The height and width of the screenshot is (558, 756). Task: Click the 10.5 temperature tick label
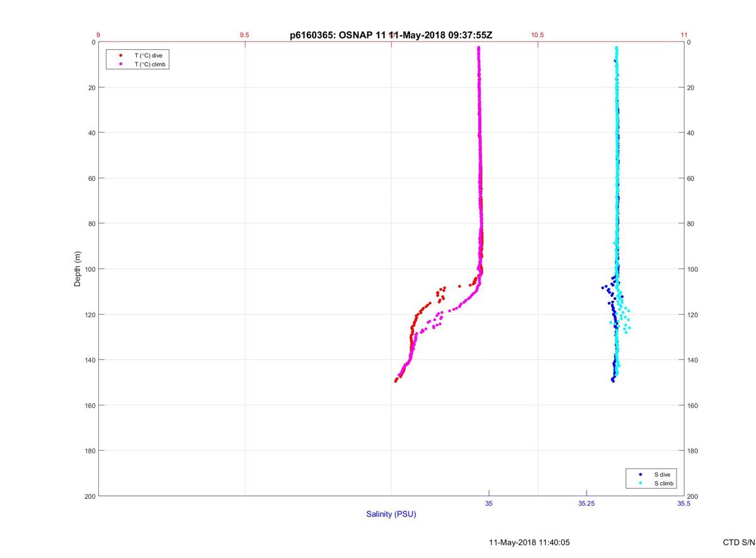[x=537, y=35]
